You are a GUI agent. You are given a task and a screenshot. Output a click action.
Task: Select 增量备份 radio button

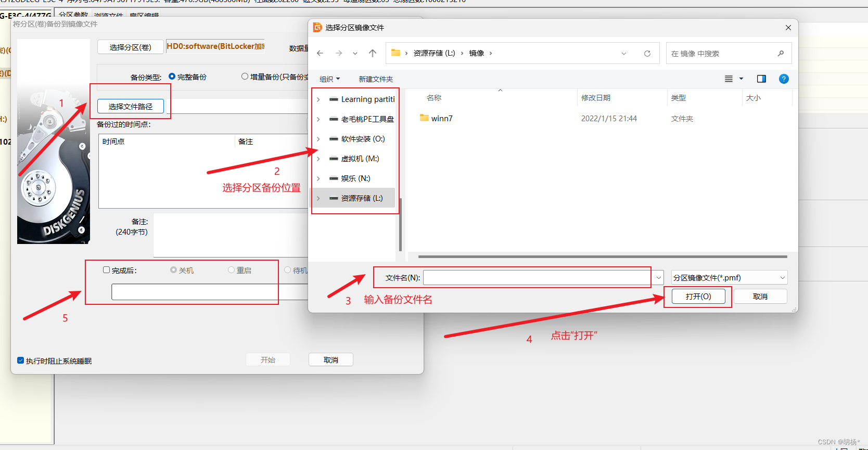pos(245,76)
